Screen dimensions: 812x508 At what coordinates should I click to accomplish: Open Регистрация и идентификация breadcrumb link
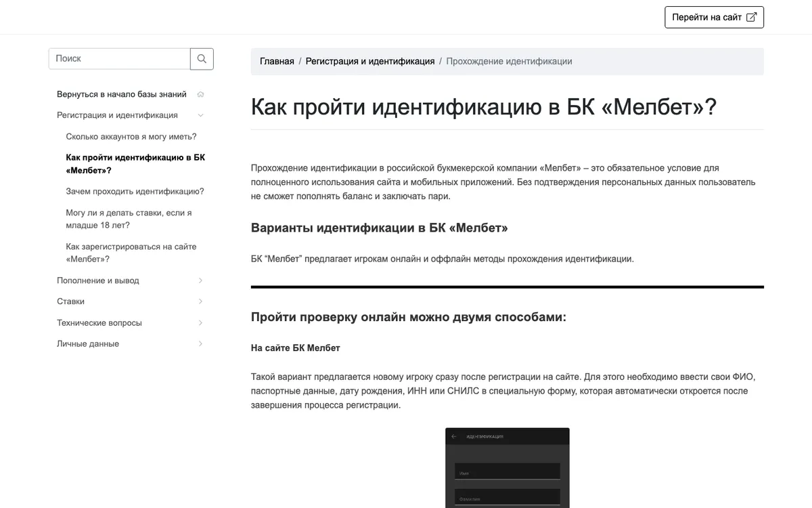tap(370, 61)
